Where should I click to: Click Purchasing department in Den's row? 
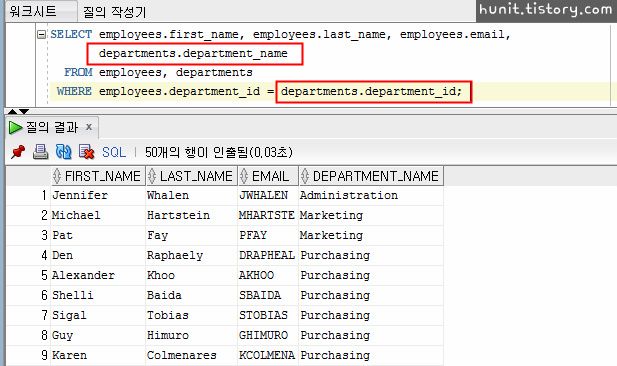tap(371, 255)
